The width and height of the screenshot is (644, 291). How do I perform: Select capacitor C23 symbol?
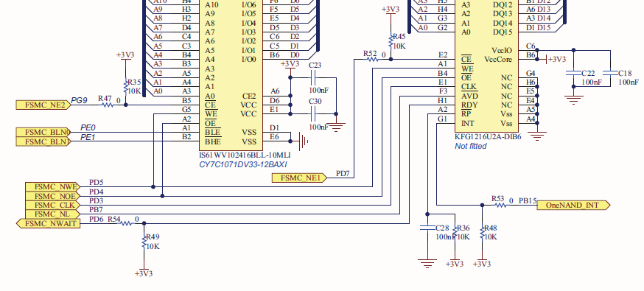[x=313, y=77]
